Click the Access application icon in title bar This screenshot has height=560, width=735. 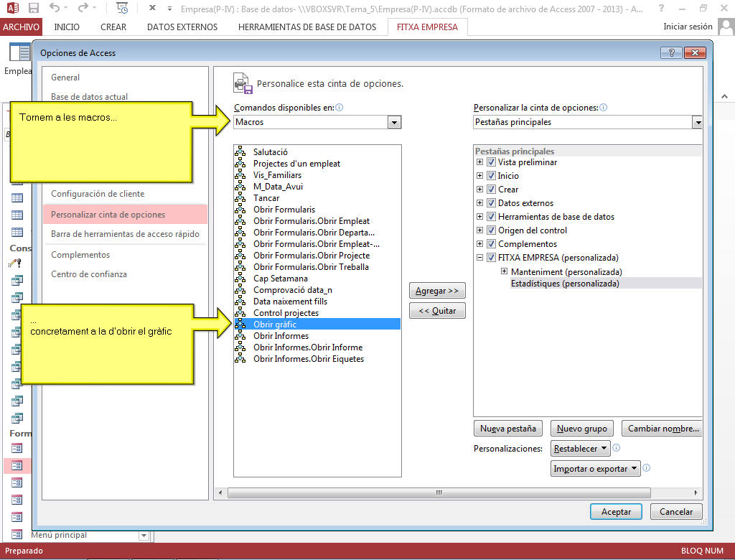click(13, 8)
